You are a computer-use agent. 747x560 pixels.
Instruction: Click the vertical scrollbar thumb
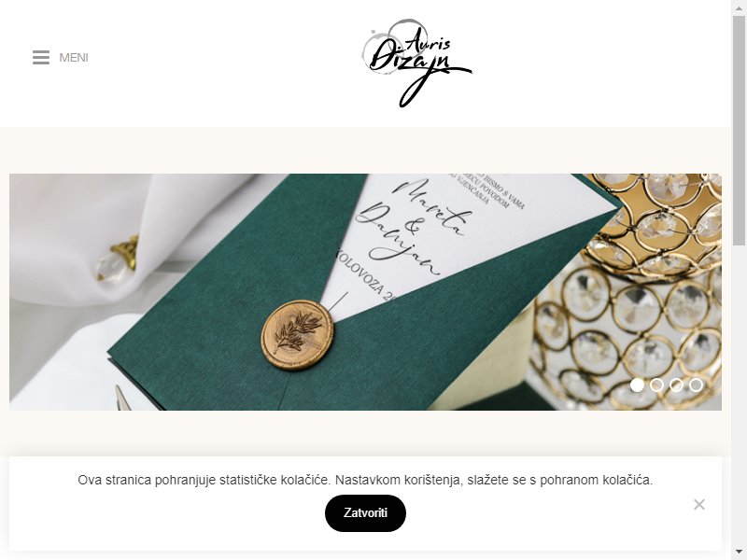pyautogui.click(x=739, y=130)
